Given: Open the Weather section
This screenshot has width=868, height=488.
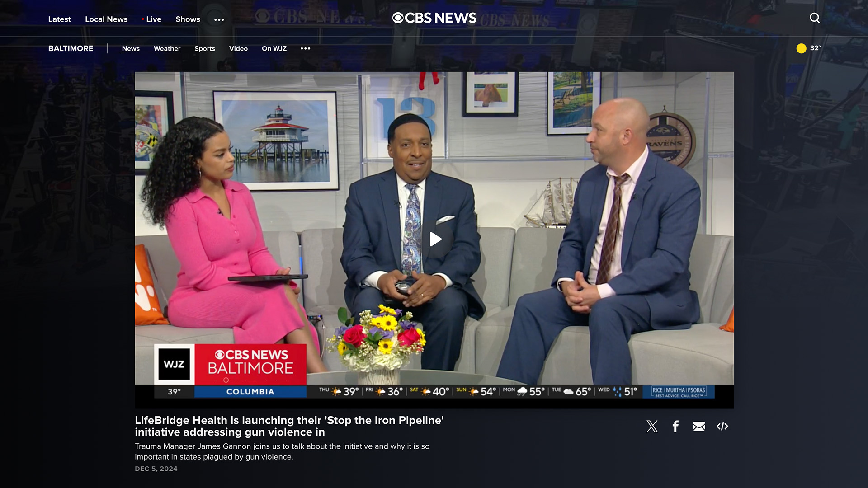Looking at the screenshot, I should point(167,48).
